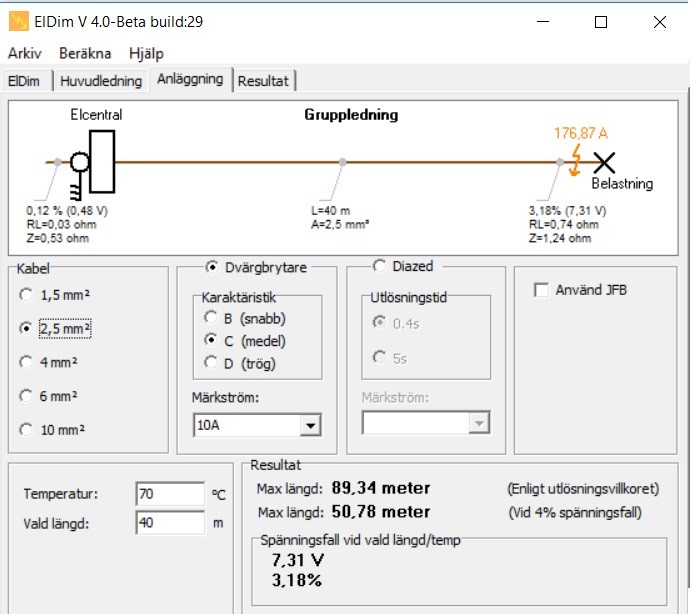692x614 pixels.
Task: Open the Arkiv menu
Action: point(25,53)
